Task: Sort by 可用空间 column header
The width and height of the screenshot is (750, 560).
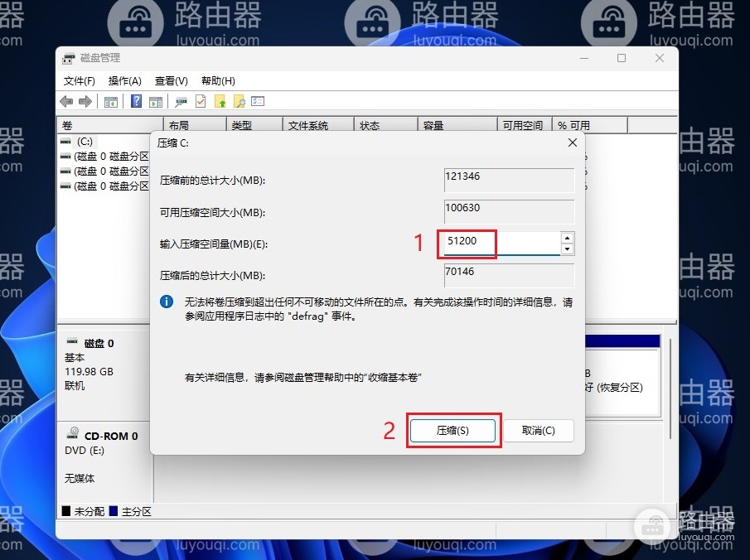Action: [525, 125]
